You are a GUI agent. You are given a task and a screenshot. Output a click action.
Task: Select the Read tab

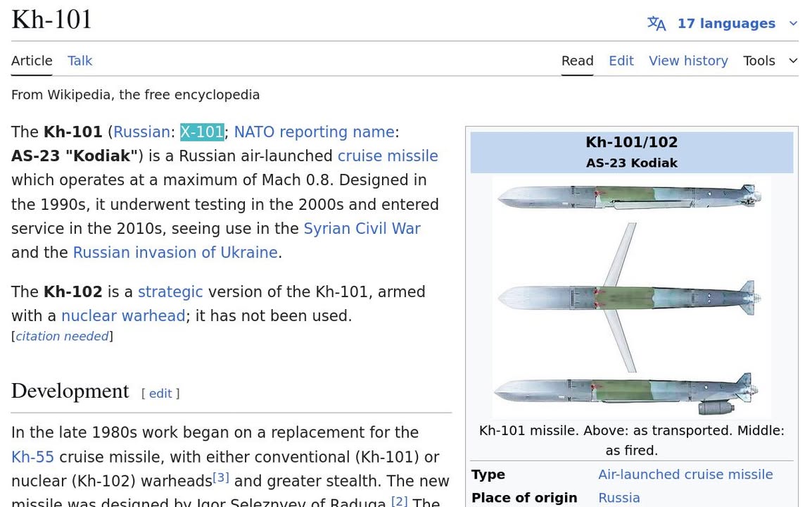[x=577, y=61]
